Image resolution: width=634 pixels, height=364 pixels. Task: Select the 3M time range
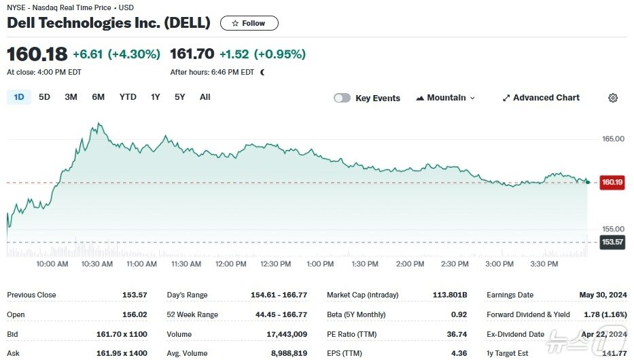(x=71, y=97)
